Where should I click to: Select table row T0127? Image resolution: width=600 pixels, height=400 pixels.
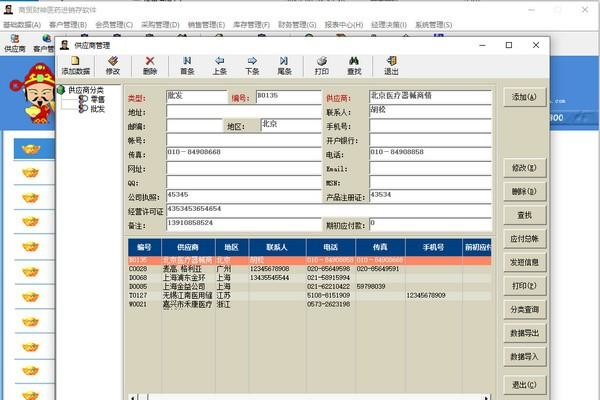[310, 296]
